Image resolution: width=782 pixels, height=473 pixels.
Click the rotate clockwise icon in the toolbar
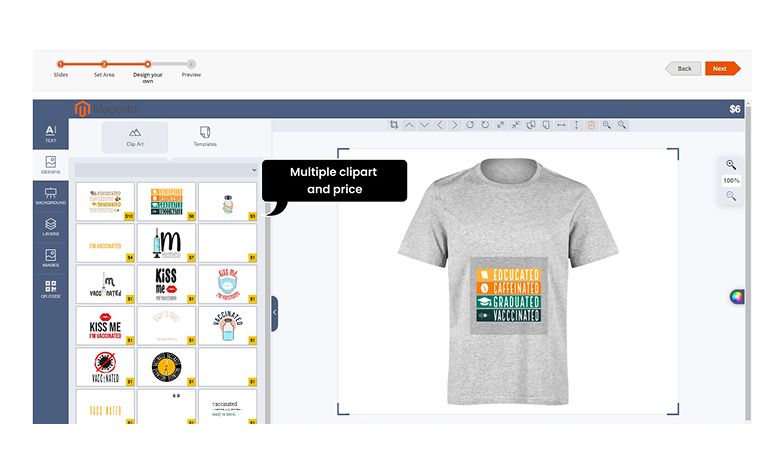(x=485, y=125)
